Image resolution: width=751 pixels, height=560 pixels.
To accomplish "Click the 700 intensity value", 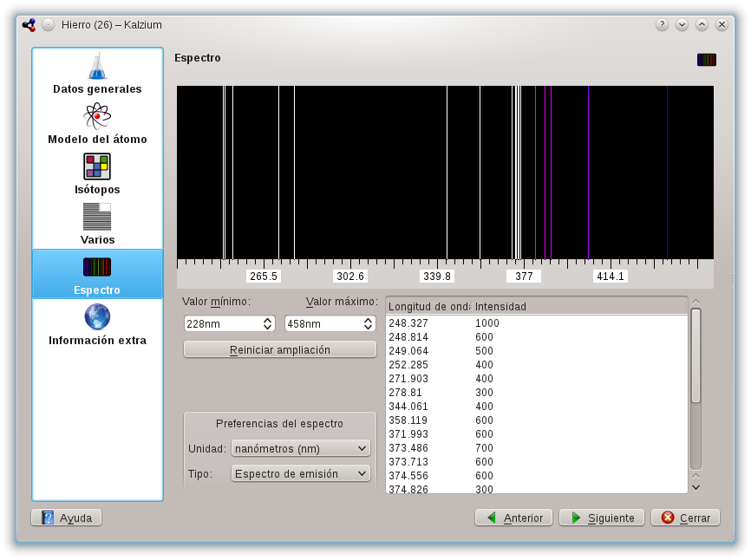I will [x=484, y=448].
